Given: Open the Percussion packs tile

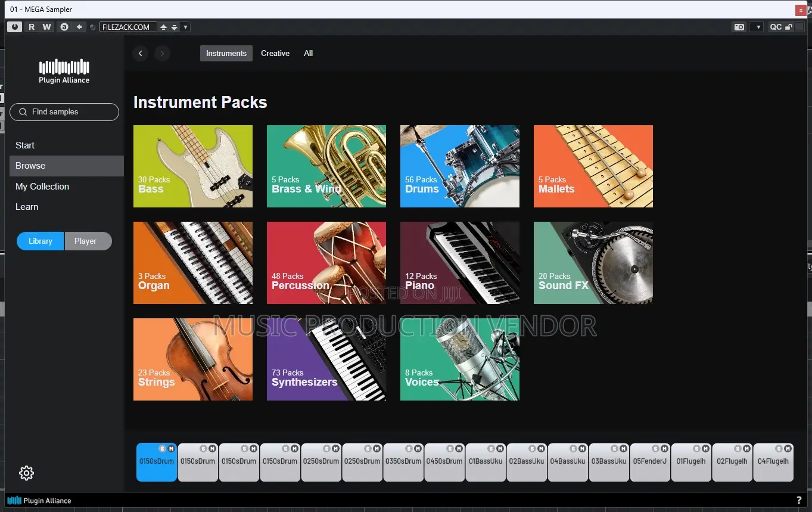Looking at the screenshot, I should point(326,263).
